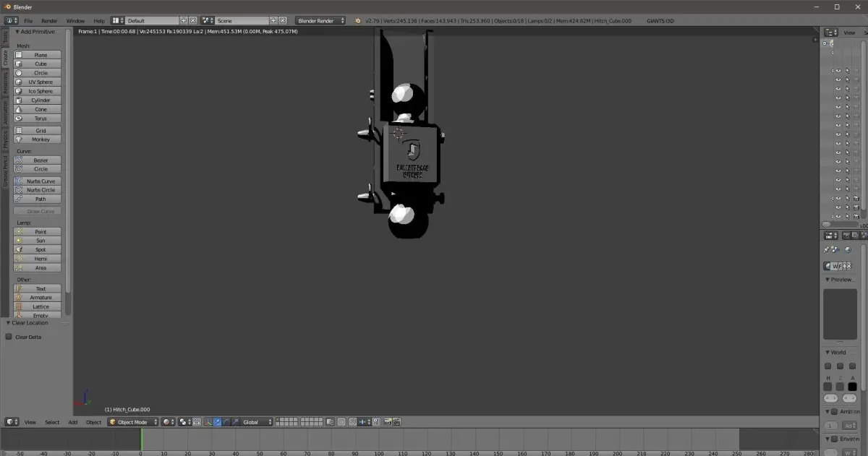Screen dimensions: 868x456
Task: Add an Ico Sphere mesh
Action: pyautogui.click(x=38, y=91)
